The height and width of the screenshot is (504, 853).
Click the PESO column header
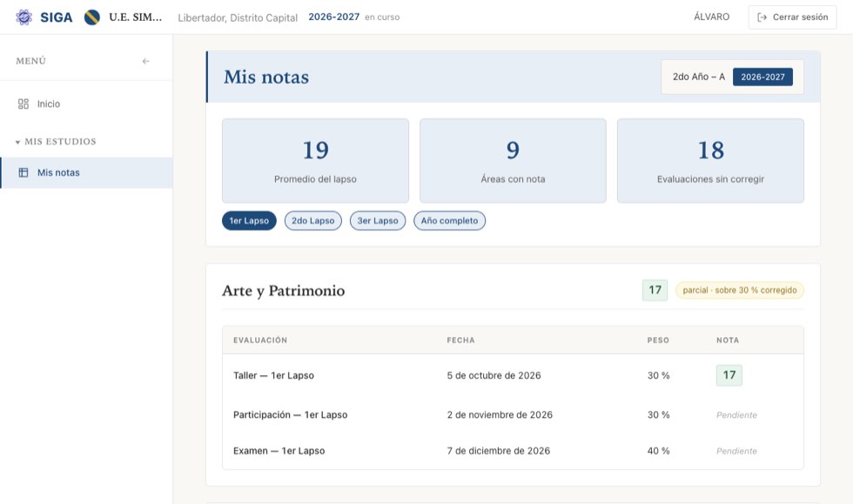click(658, 340)
